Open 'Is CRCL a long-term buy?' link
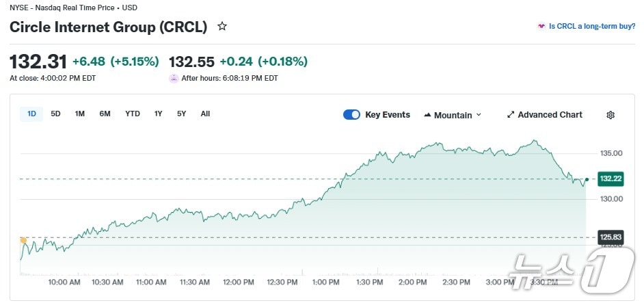The image size is (644, 303). pyautogui.click(x=591, y=27)
